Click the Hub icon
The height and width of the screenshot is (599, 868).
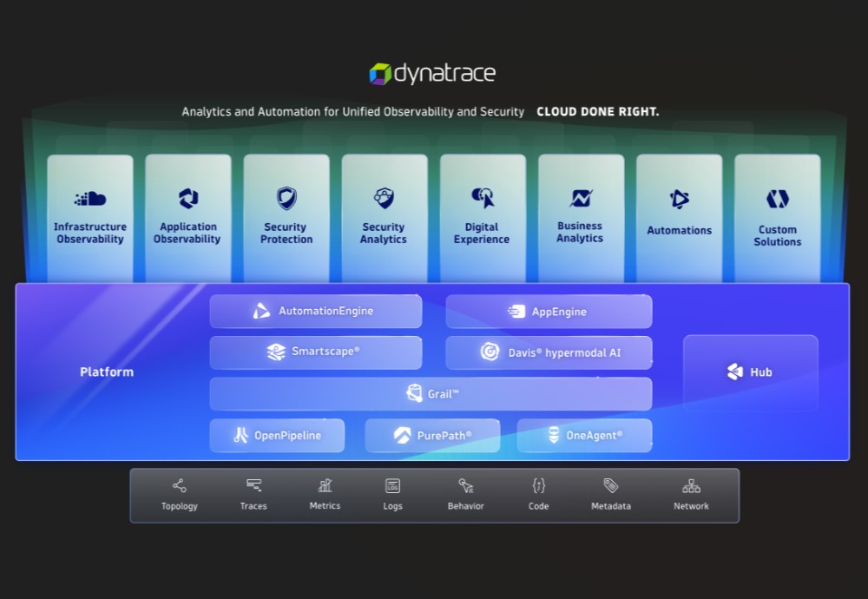coord(735,372)
